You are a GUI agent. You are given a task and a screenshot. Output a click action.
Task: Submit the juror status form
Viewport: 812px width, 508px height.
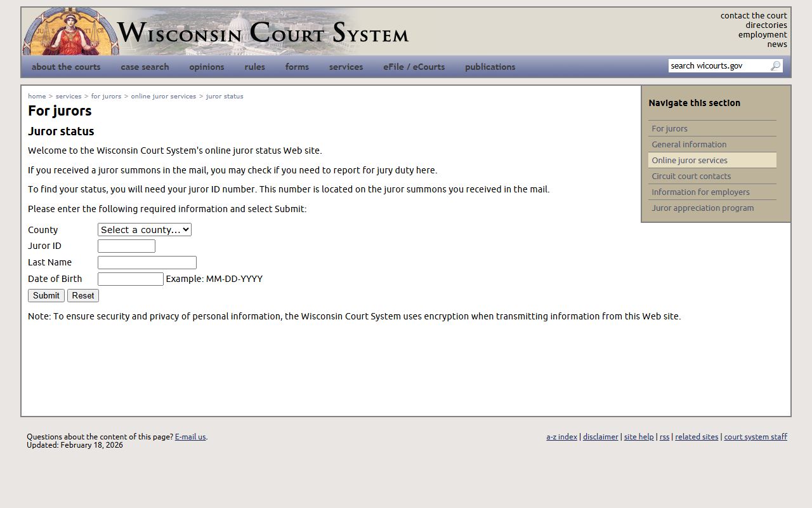pos(46,296)
